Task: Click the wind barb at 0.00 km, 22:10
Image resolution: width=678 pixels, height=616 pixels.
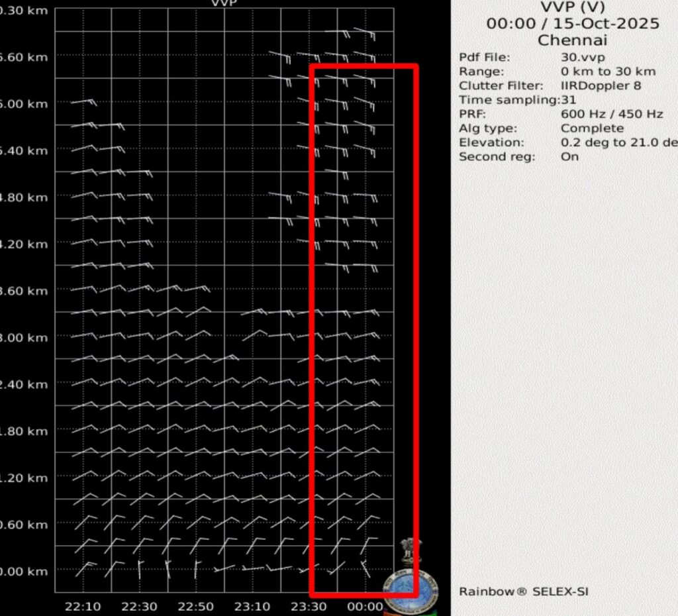Action: (x=84, y=568)
